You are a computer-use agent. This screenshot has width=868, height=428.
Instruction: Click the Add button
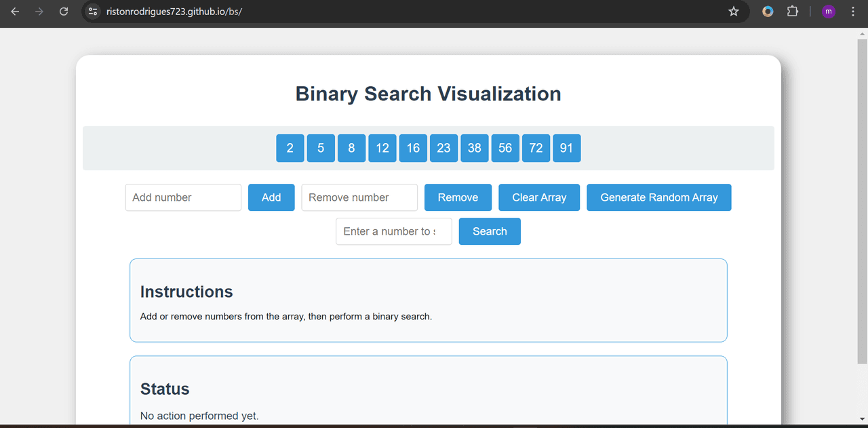[271, 197]
